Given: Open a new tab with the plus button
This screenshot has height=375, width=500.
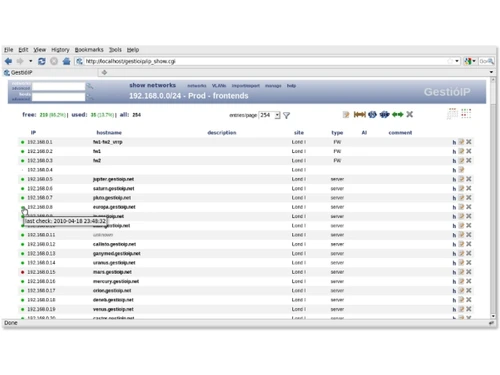Looking at the screenshot, I should click(104, 72).
